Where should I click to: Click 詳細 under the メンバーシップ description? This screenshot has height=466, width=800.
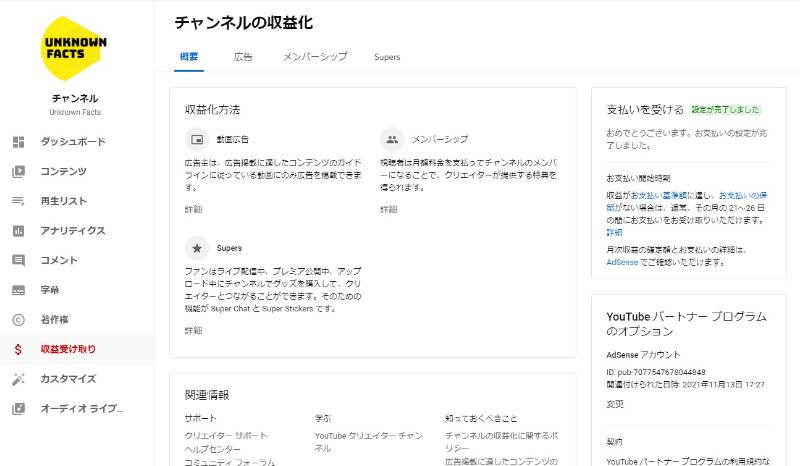pyautogui.click(x=389, y=209)
